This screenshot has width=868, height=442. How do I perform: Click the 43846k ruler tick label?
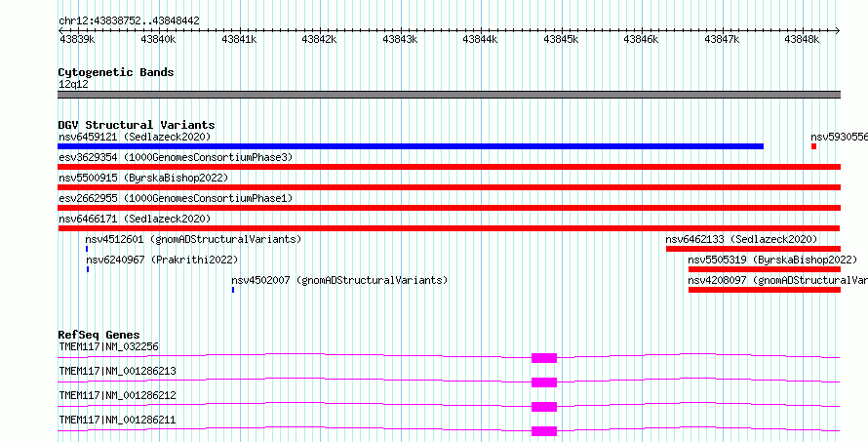(641, 39)
